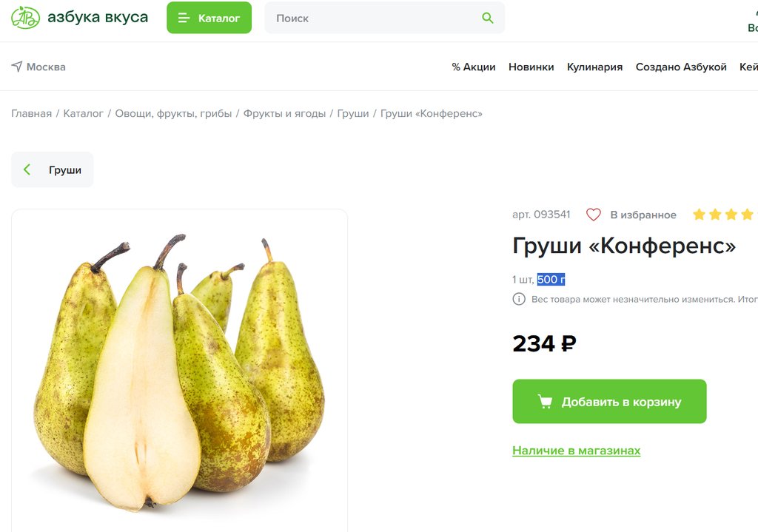This screenshot has width=758, height=532.
Task: Go to Главная breadcrumb link
Action: click(x=31, y=113)
